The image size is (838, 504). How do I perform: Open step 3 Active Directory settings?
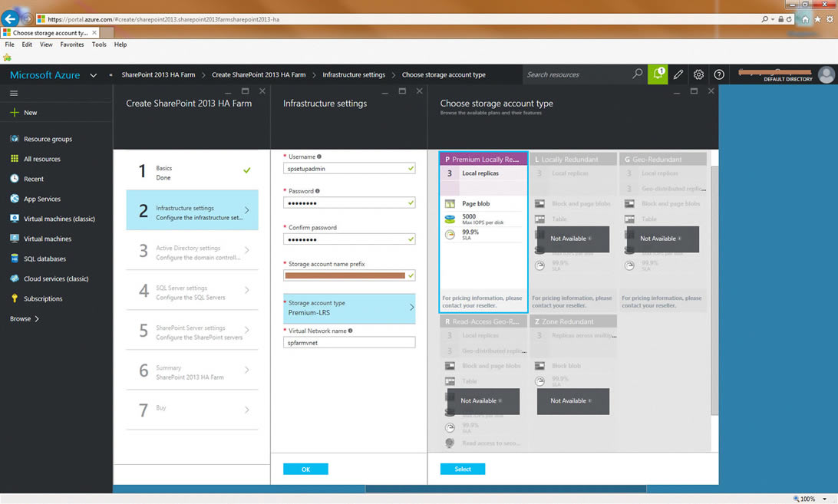192,250
